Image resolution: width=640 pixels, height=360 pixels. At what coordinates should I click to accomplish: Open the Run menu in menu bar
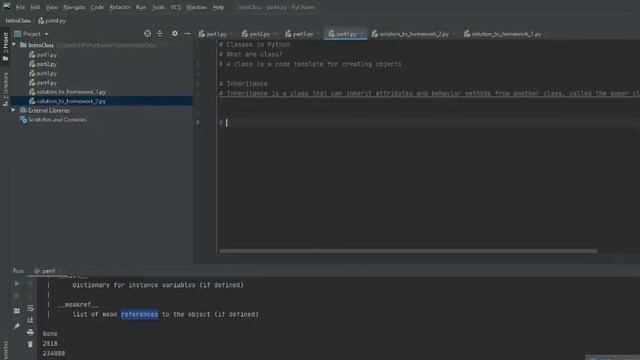tap(141, 7)
